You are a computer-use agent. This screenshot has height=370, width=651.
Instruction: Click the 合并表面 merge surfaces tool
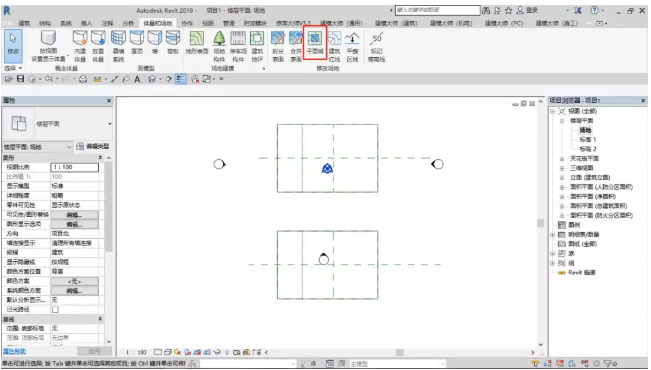[296, 46]
